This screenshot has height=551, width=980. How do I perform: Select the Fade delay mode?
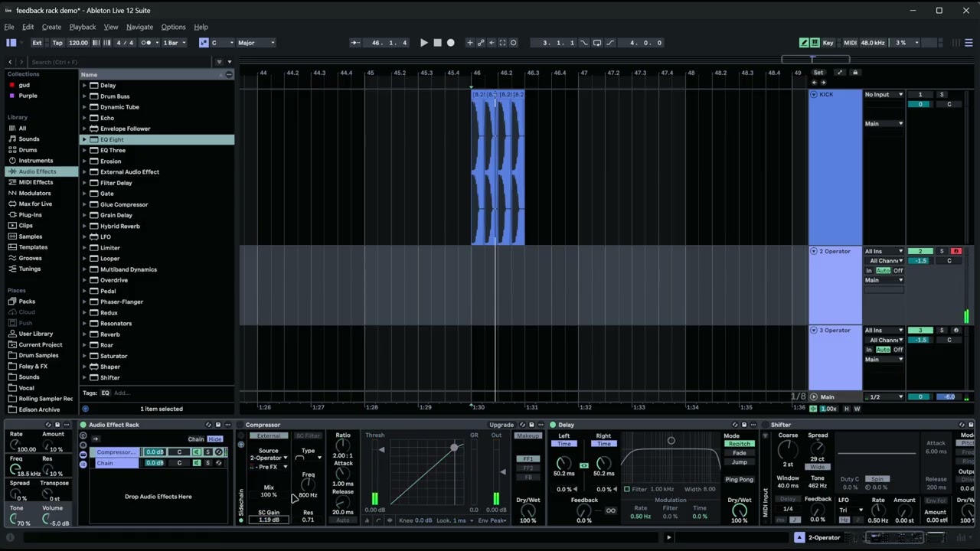(740, 453)
